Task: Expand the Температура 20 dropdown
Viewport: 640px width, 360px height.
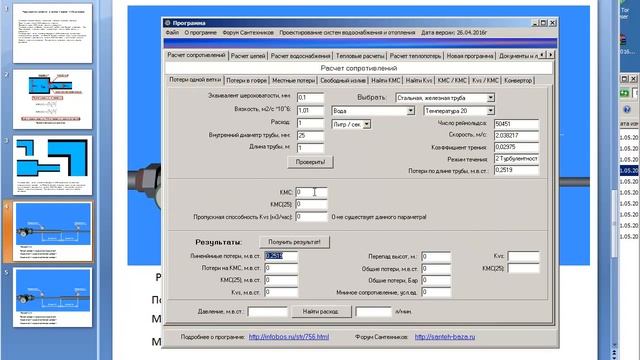Action: (x=491, y=111)
